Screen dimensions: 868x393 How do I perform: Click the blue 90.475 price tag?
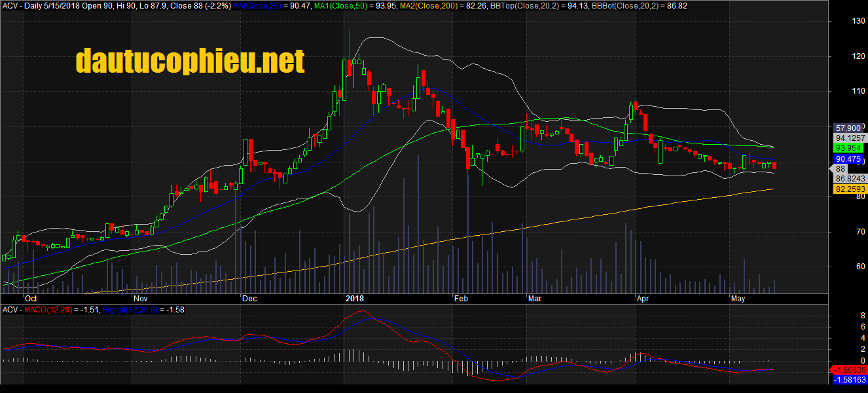coord(847,159)
